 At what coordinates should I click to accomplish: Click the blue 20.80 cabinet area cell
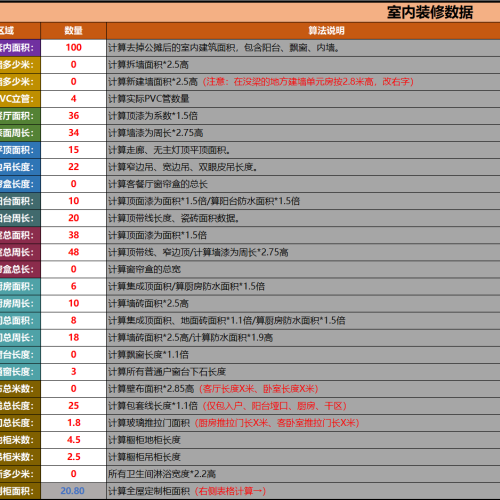coord(73,491)
